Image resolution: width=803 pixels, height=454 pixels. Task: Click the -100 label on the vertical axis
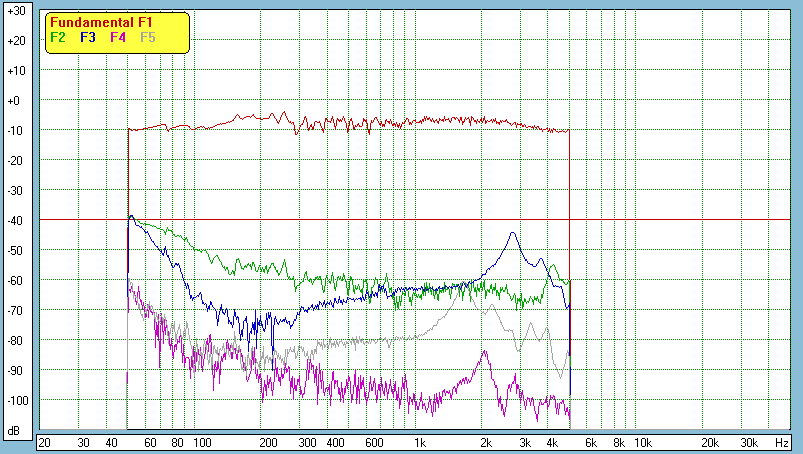coord(15,400)
